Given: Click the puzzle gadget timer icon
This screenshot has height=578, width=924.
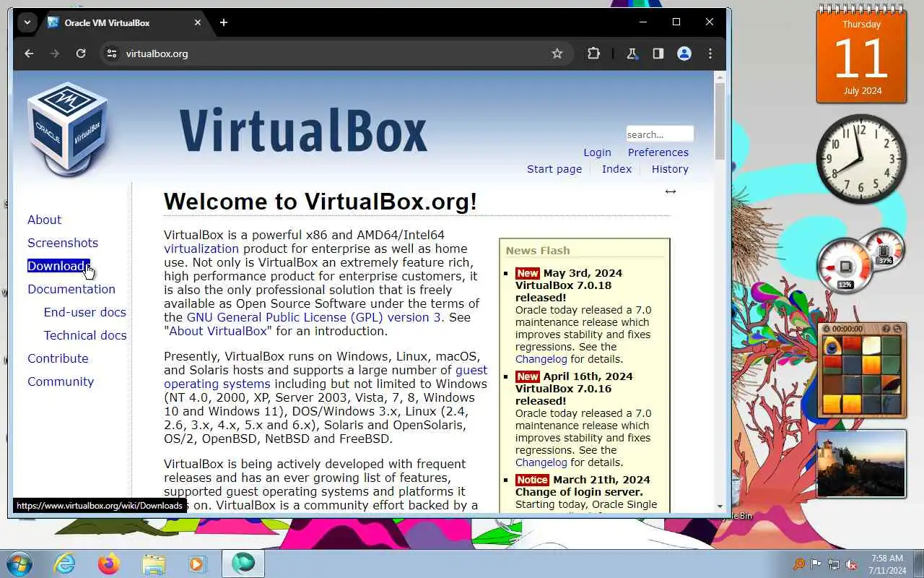Looking at the screenshot, I should coord(827,329).
